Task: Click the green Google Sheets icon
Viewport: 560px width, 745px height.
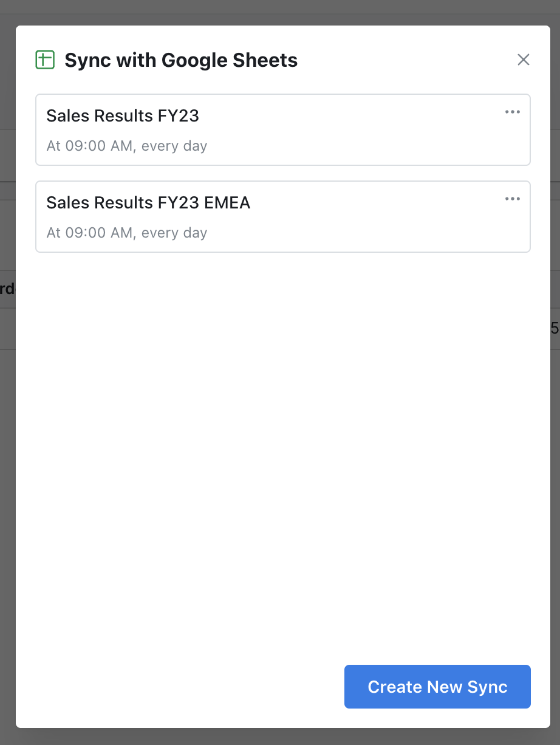Action: pos(45,60)
